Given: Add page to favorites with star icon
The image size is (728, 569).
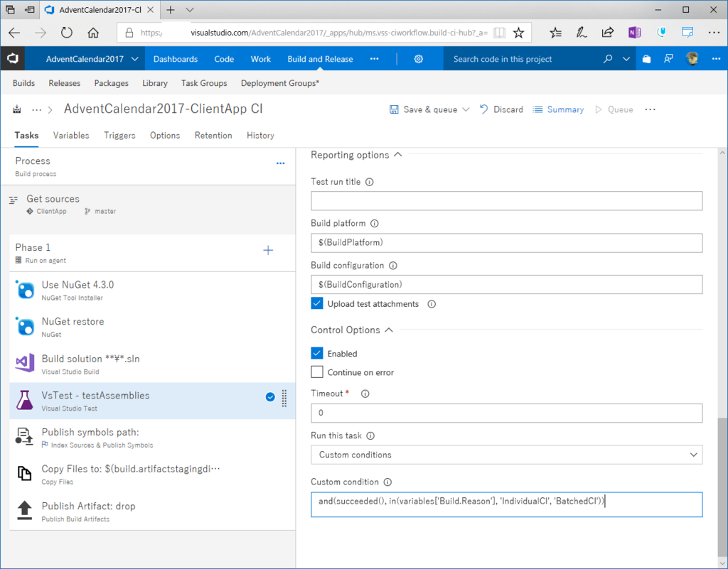Looking at the screenshot, I should pos(518,33).
